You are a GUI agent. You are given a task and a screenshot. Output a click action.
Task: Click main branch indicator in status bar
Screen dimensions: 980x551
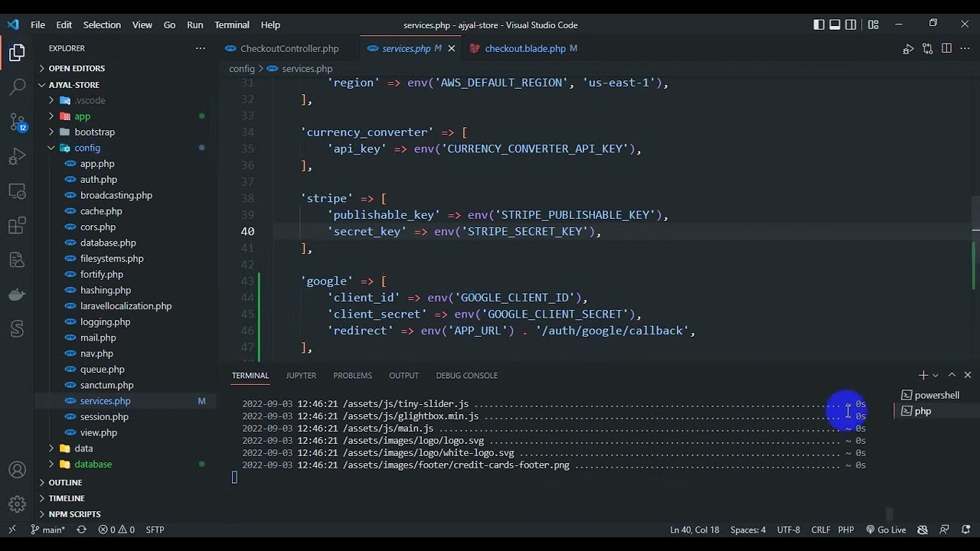pos(48,530)
